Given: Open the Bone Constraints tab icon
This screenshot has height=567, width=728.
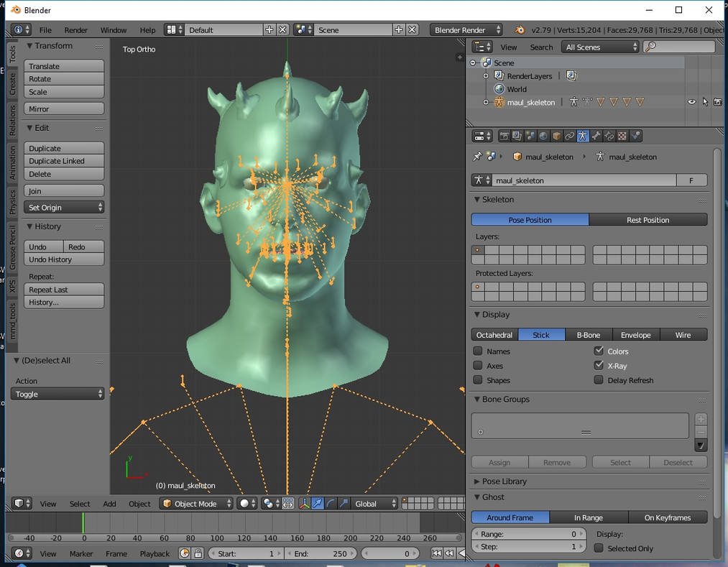Looking at the screenshot, I should coord(609,136).
